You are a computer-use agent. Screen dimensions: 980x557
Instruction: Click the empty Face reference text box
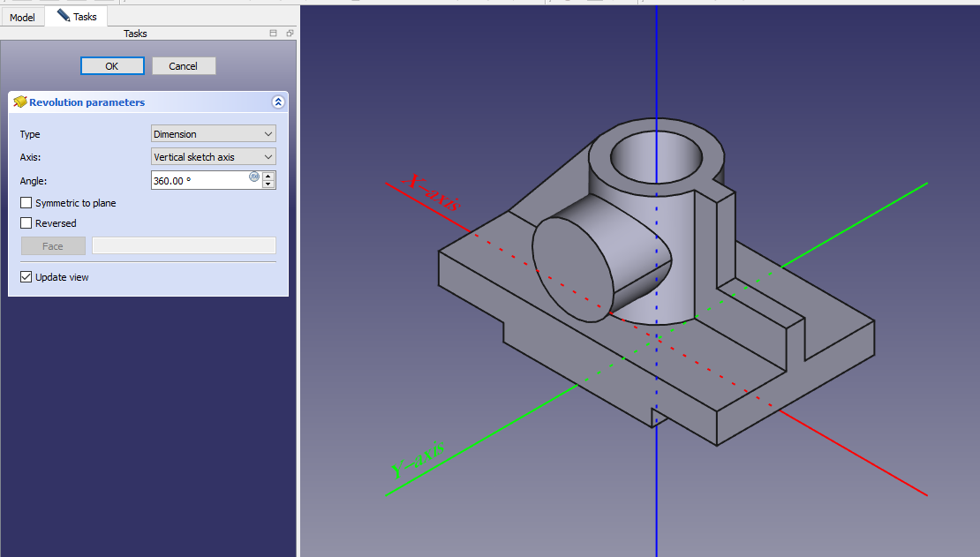184,246
